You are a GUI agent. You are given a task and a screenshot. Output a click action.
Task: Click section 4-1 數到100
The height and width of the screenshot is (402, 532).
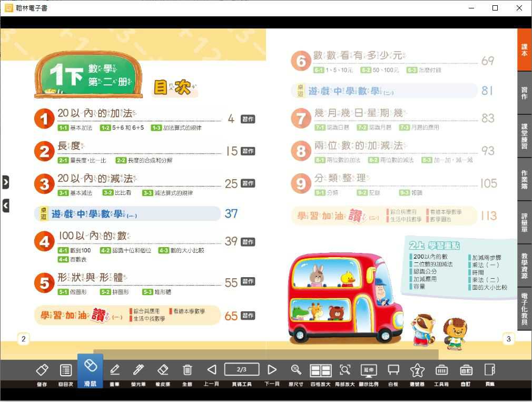tap(74, 250)
